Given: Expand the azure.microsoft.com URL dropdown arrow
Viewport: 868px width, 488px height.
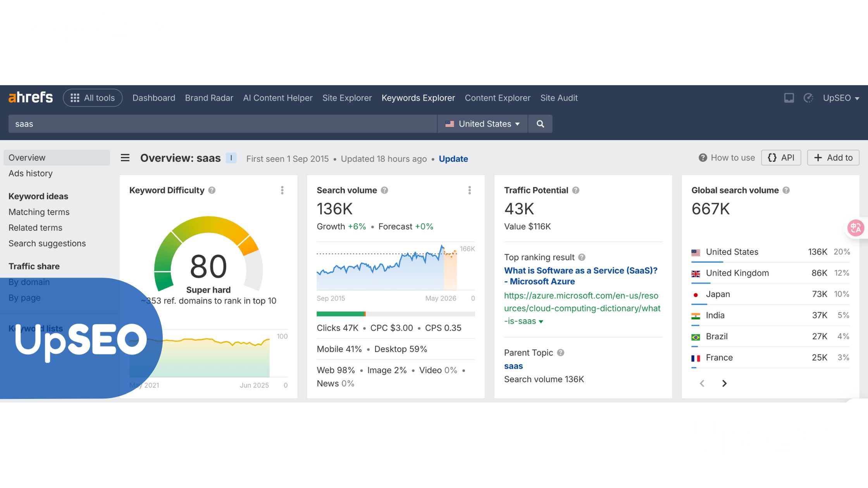Looking at the screenshot, I should click(x=541, y=321).
